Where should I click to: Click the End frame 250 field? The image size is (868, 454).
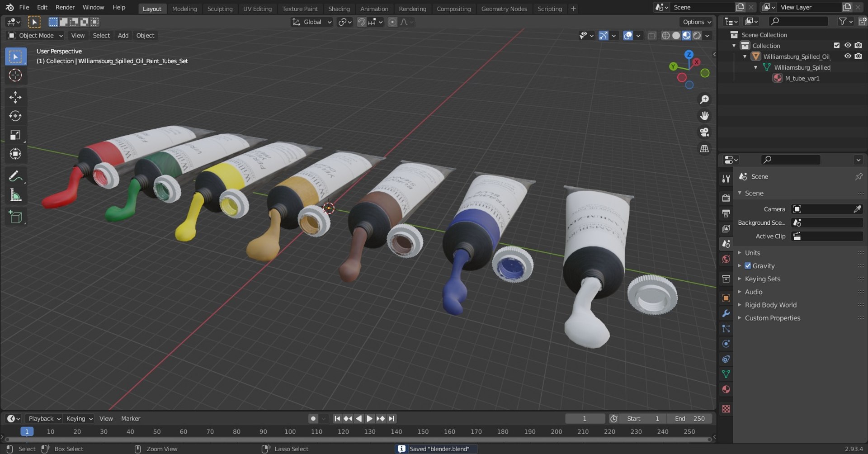(690, 419)
